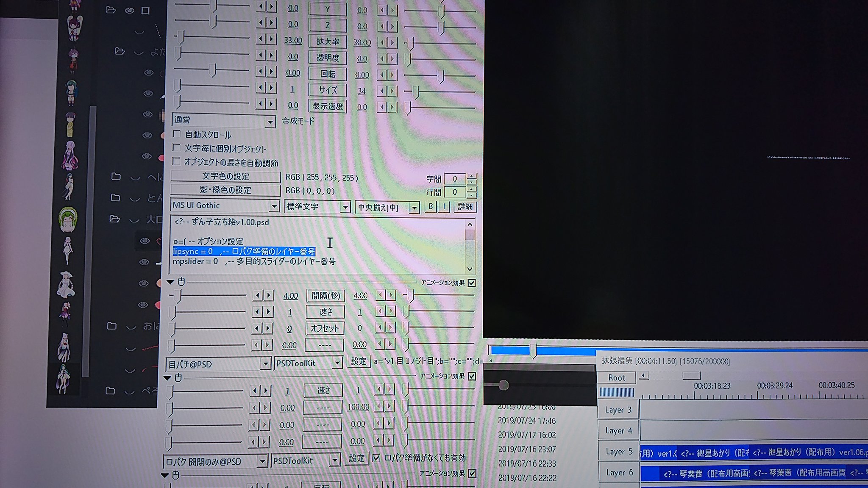Click the mouse icon beside 目パチ effect triangle

tap(181, 282)
